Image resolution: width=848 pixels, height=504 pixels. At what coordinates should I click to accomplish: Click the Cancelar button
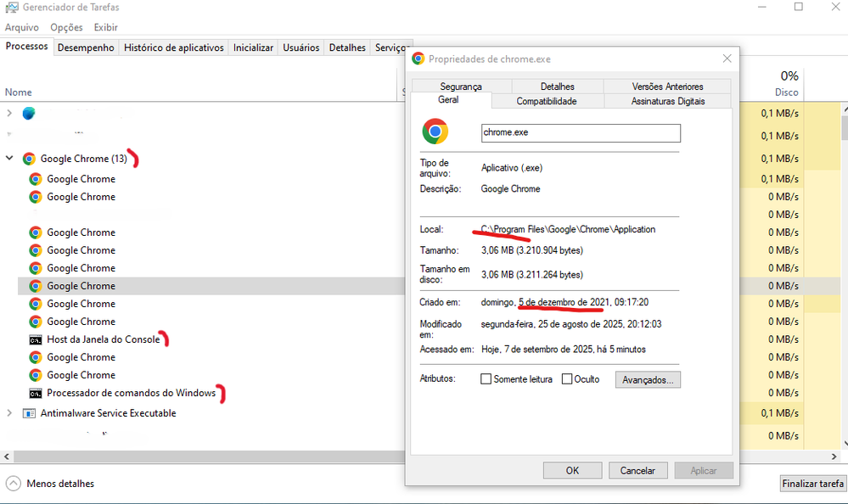pyautogui.click(x=637, y=470)
